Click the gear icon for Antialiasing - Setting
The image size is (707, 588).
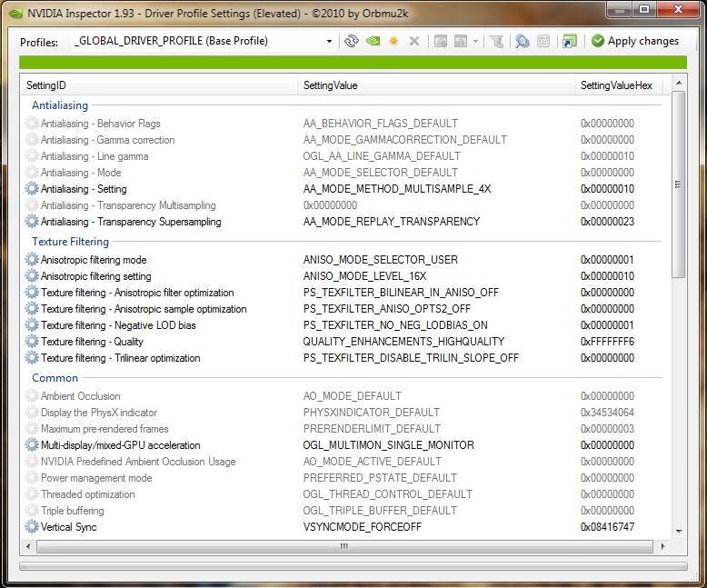(x=32, y=188)
